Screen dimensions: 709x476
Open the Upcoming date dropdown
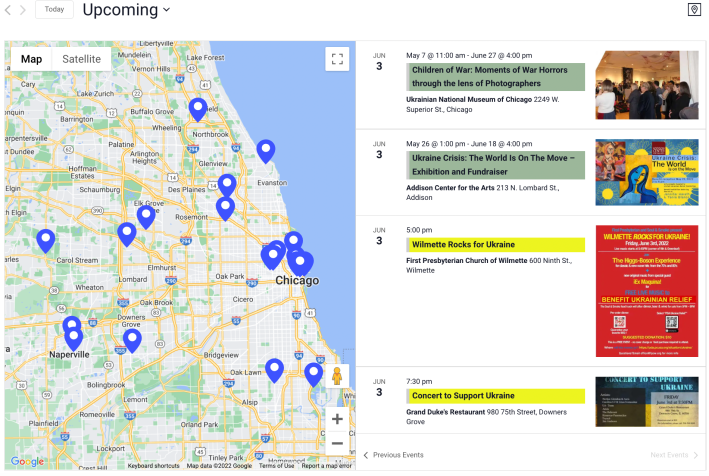point(126,9)
